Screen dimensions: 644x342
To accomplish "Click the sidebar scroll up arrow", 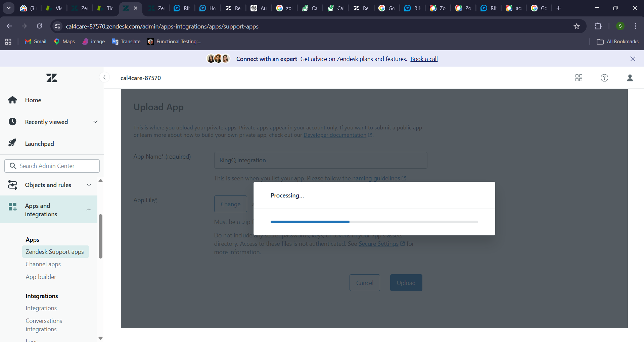I will click(100, 180).
